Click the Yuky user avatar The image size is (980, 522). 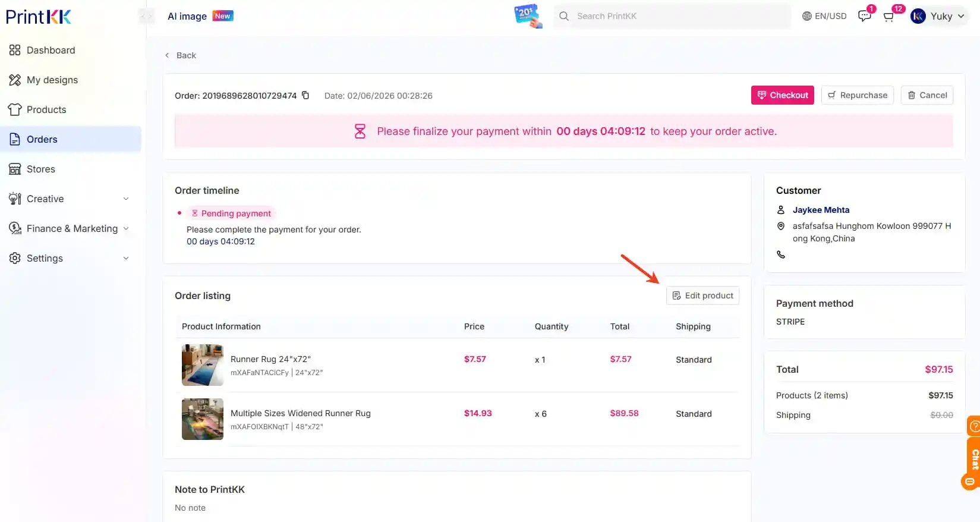tap(918, 16)
